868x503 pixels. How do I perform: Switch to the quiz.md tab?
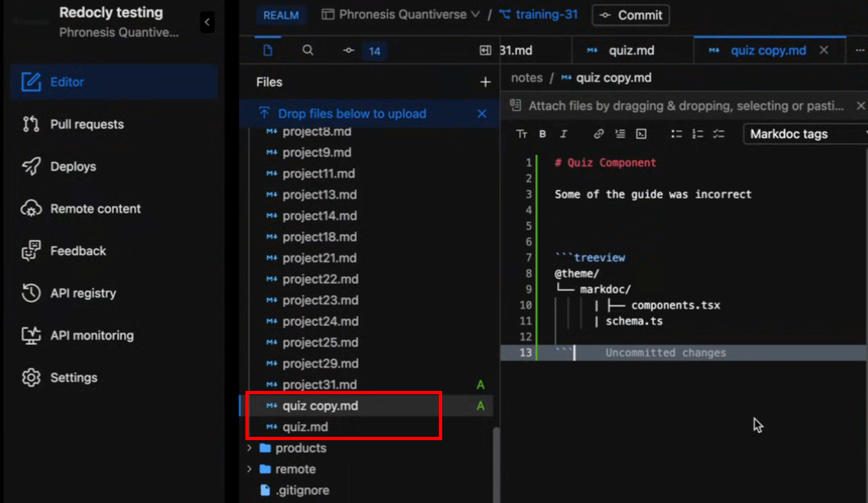click(x=632, y=50)
